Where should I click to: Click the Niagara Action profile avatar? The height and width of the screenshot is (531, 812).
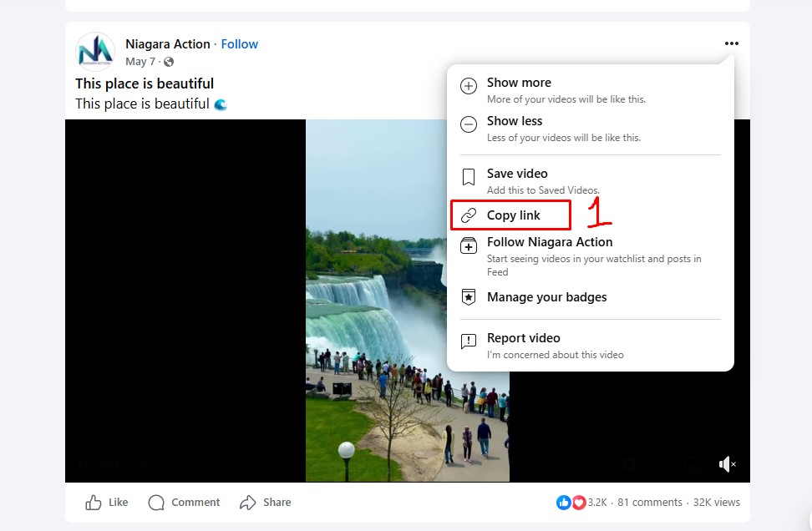pyautogui.click(x=95, y=52)
